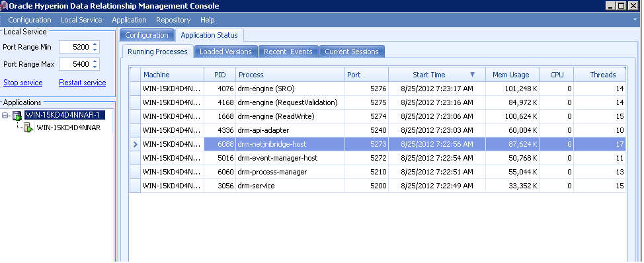Collapse the WIN-15KD4D4NNAR-1 tree node
Viewport: 644px width, 263px height.
click(5, 115)
